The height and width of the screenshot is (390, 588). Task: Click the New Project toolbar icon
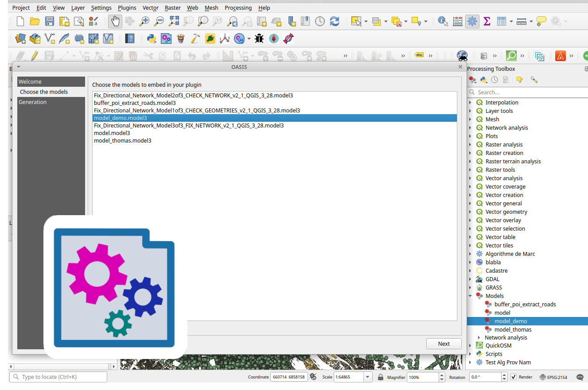pos(20,21)
